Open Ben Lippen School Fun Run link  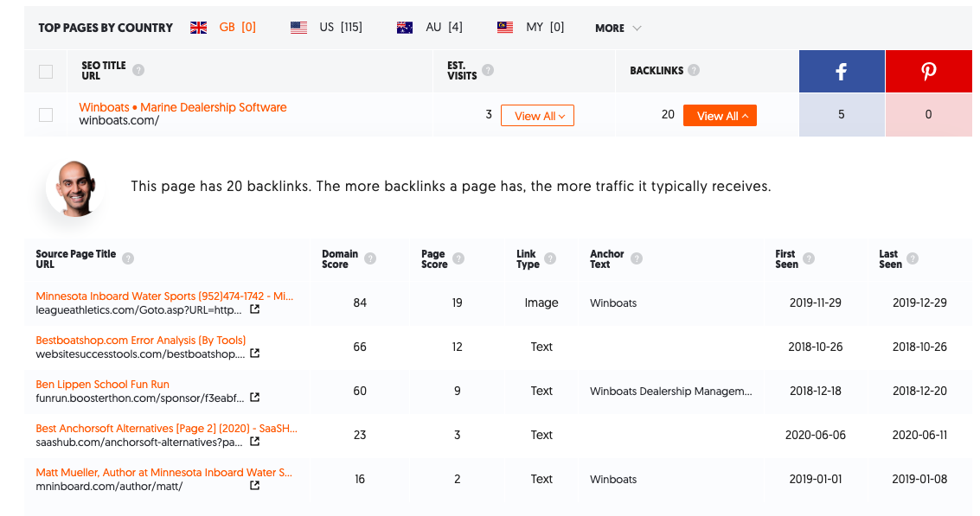[x=103, y=384]
